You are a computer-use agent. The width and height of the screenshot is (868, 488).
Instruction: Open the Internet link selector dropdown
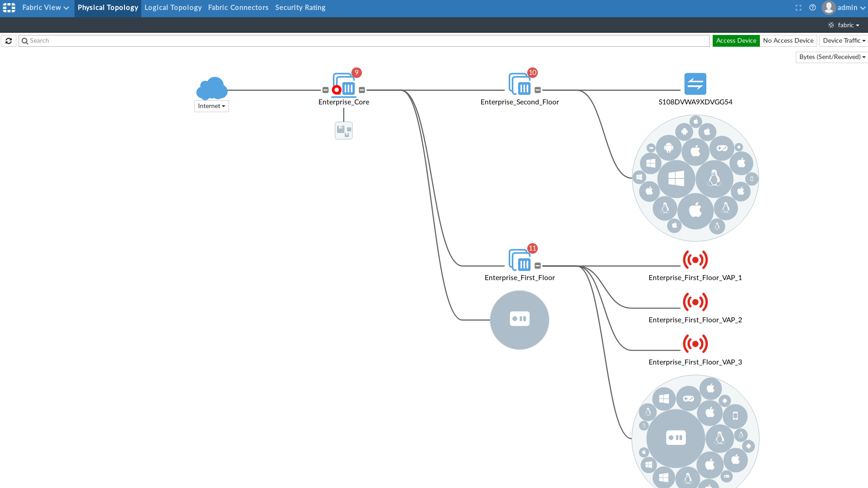[211, 106]
